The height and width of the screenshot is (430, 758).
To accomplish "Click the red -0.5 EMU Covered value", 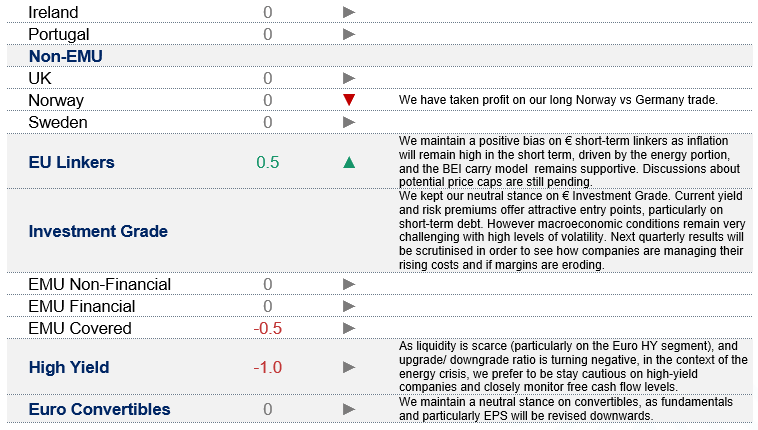I will [267, 328].
